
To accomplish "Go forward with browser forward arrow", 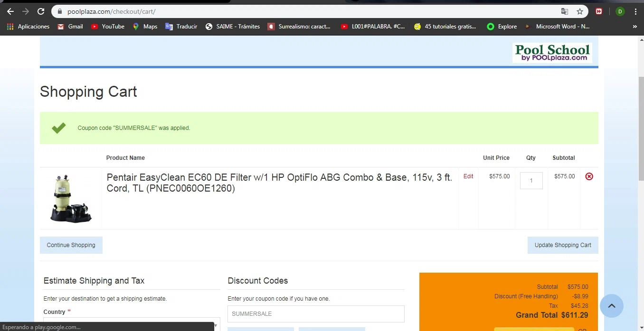I will [26, 11].
